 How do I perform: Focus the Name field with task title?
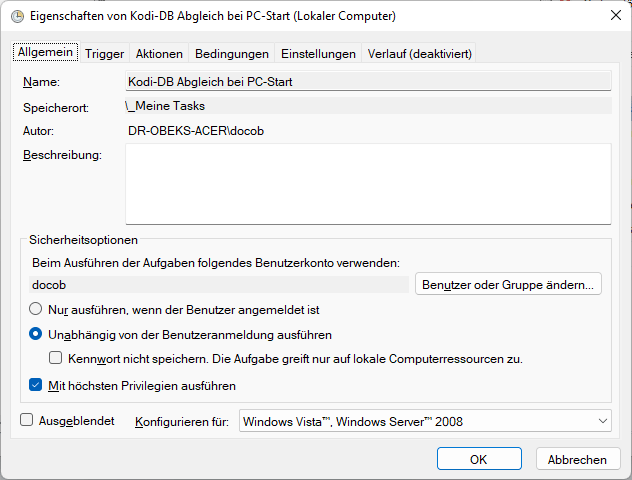[368, 81]
